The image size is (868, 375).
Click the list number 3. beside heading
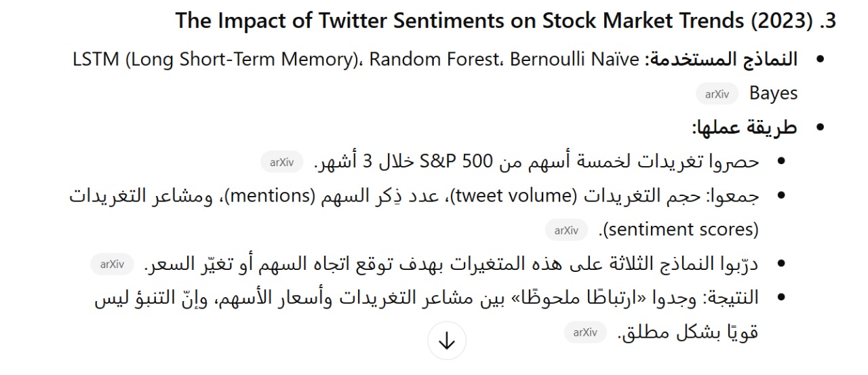coord(827,21)
